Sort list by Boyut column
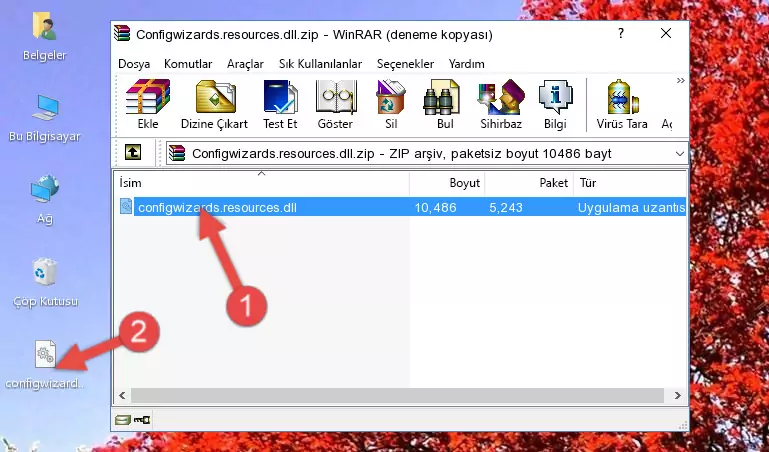 [447, 183]
